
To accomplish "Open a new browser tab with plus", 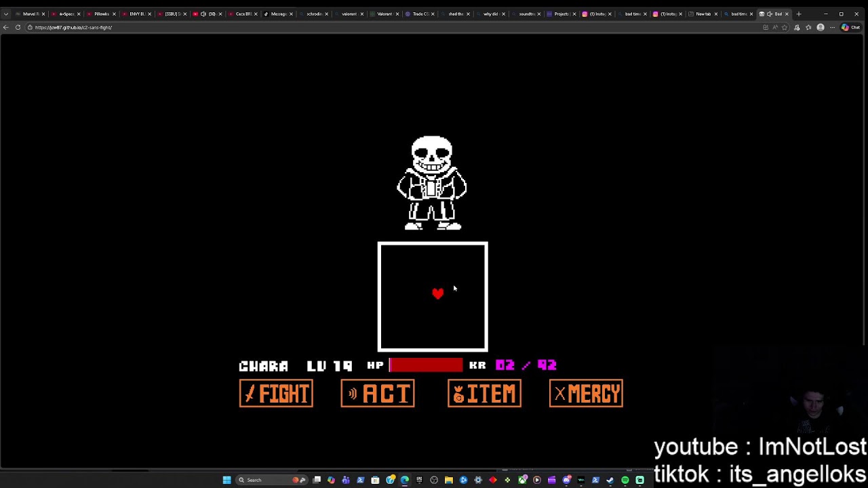I will pos(799,14).
